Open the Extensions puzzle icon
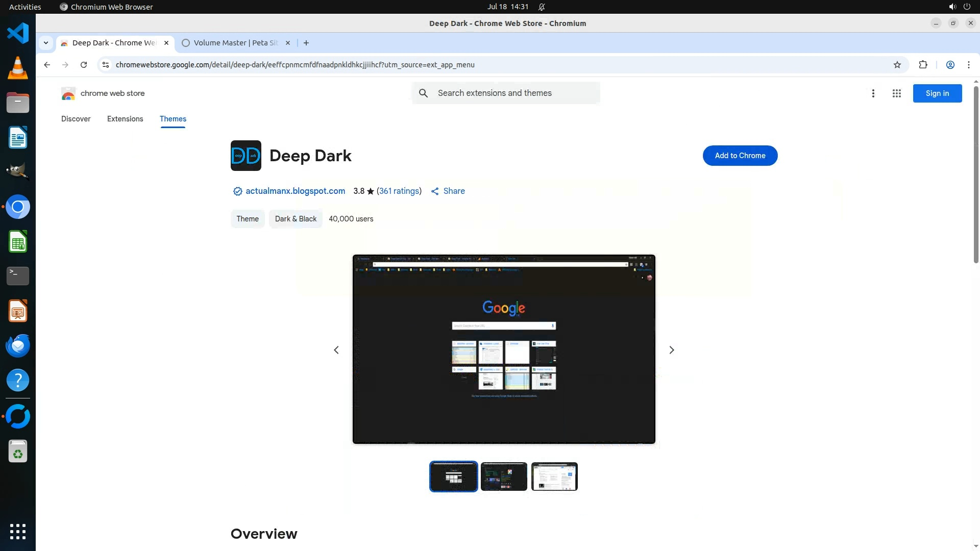 click(x=923, y=65)
